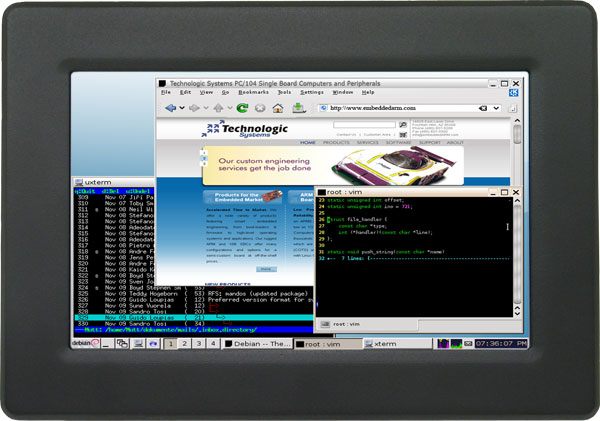Clear the location bar with the clear icon
Viewport: 600px width, 421px height.
[483, 108]
